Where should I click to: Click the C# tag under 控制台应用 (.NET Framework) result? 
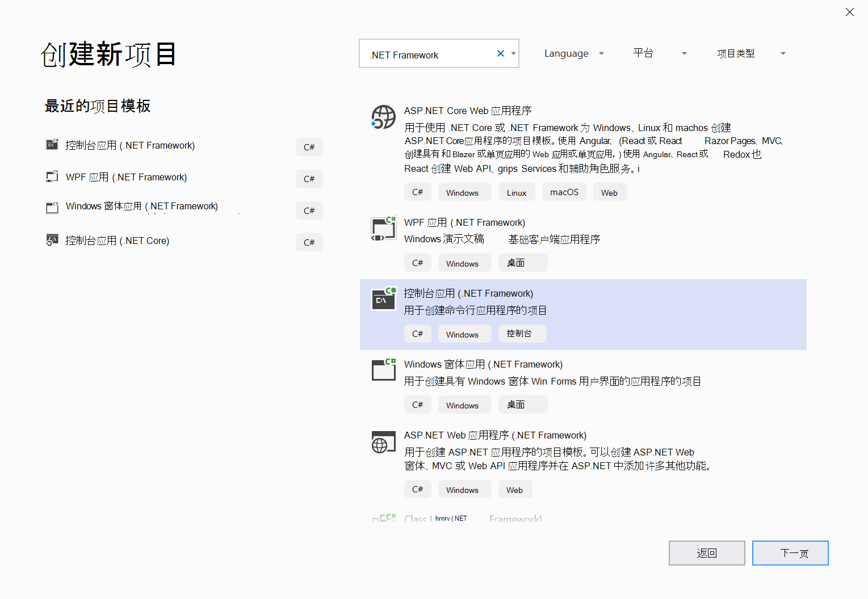pyautogui.click(x=418, y=334)
